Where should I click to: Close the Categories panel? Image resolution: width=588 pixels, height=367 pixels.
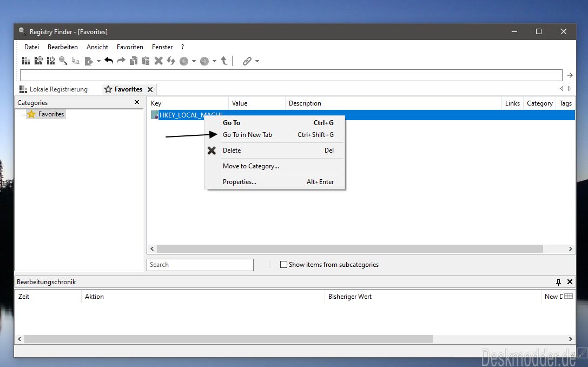pyautogui.click(x=137, y=102)
